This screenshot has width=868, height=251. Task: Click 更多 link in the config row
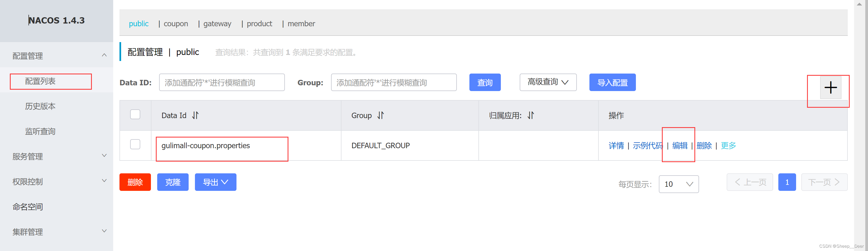point(729,145)
